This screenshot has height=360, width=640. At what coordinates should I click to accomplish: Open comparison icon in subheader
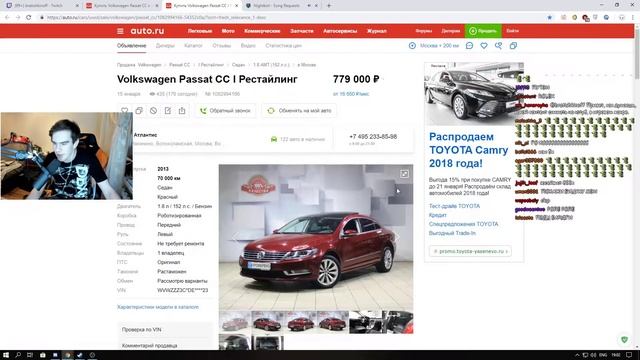click(513, 46)
